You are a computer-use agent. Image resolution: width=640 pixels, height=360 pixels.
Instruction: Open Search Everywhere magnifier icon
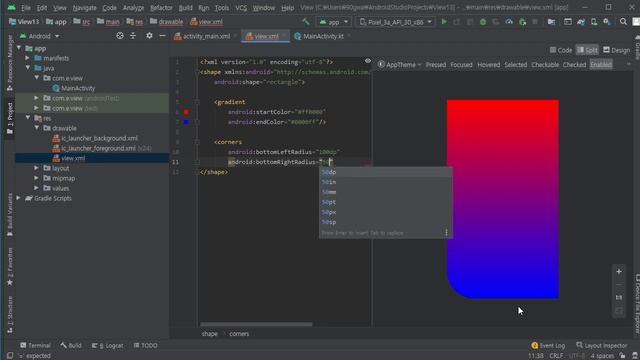click(x=623, y=22)
